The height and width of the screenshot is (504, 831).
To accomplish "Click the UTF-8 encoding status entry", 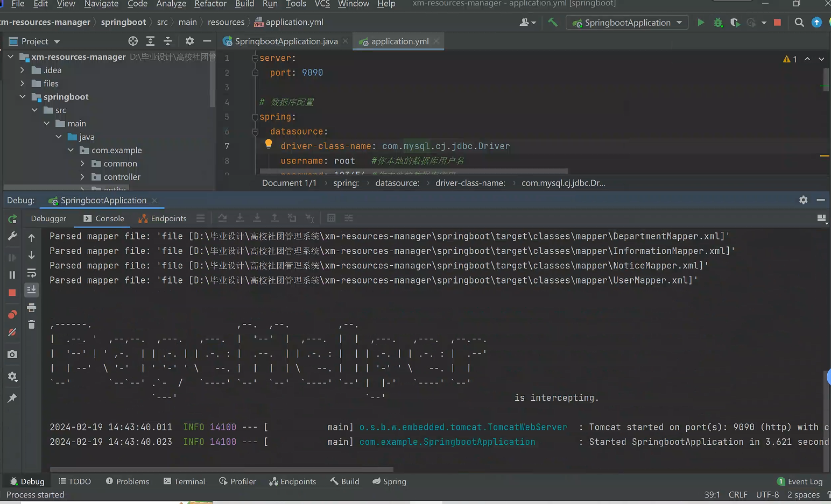I will coord(767,495).
